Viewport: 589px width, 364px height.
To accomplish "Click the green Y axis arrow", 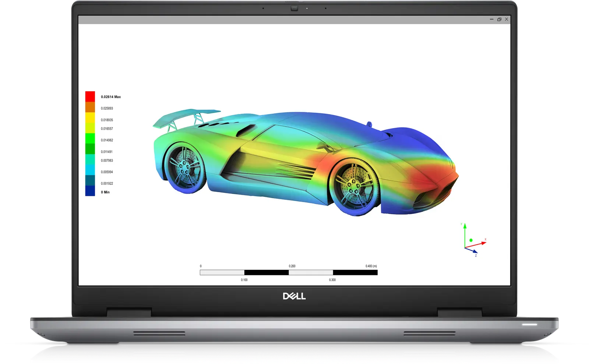I will [x=465, y=235].
